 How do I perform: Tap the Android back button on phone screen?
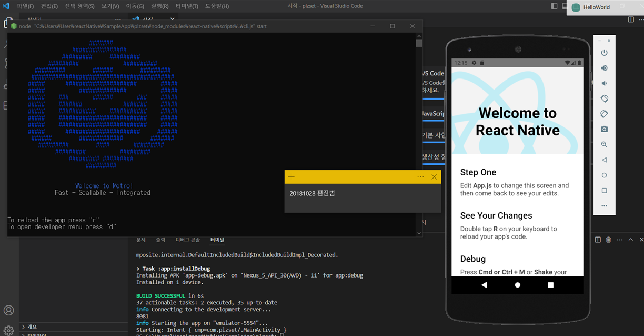click(x=484, y=285)
